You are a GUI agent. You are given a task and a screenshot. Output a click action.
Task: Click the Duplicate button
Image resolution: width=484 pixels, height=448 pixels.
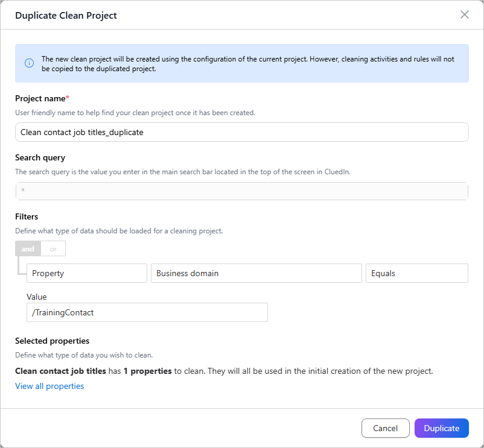441,428
